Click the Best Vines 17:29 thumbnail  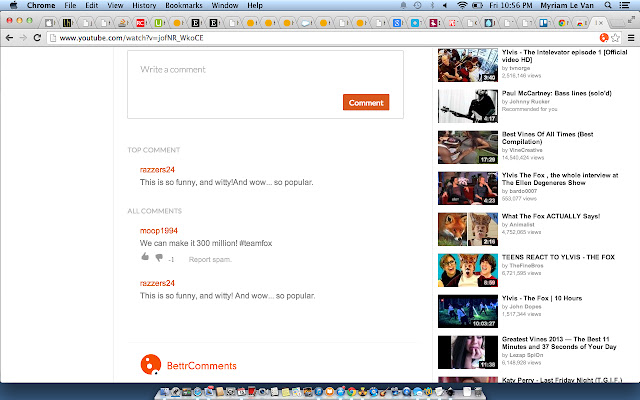click(468, 147)
